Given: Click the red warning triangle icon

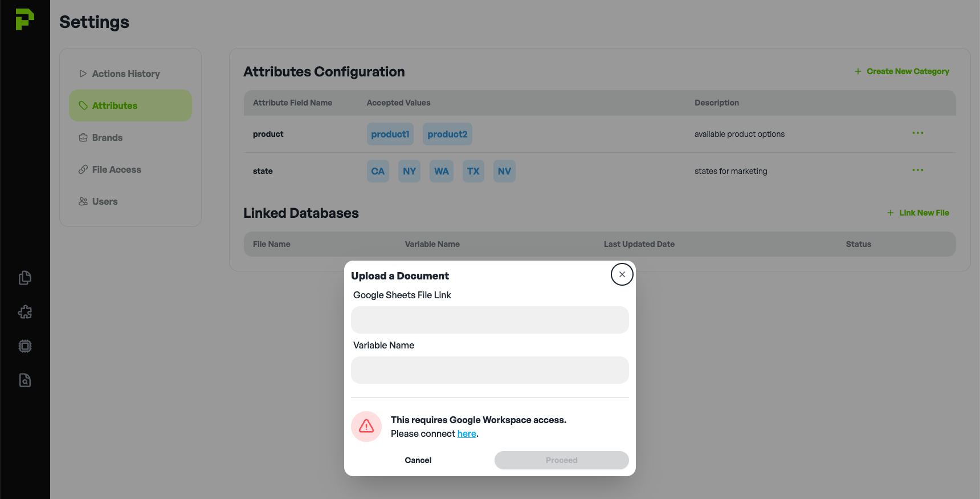Looking at the screenshot, I should click(366, 426).
